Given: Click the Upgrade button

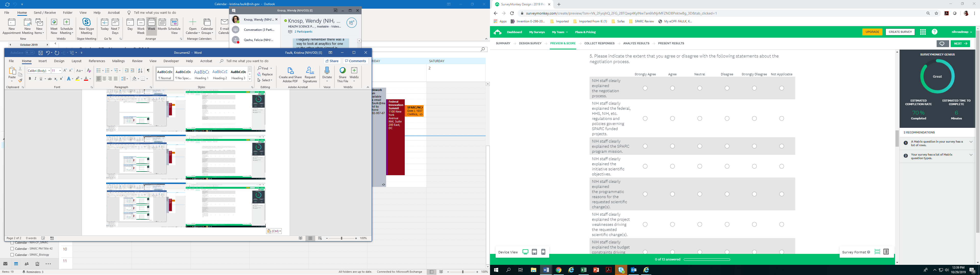Looking at the screenshot, I should point(872,32).
